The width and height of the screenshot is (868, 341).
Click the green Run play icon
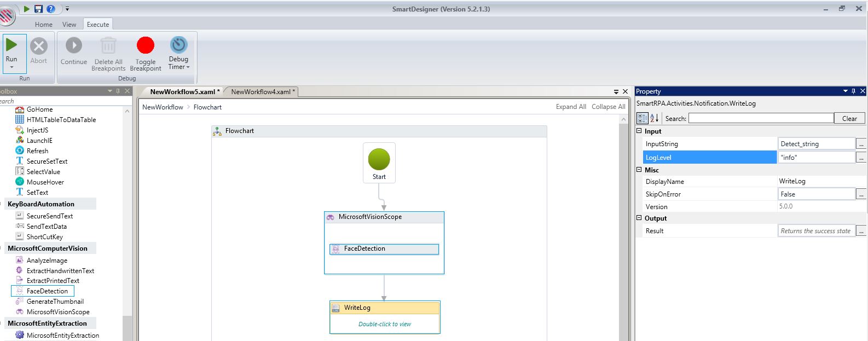pyautogui.click(x=11, y=45)
